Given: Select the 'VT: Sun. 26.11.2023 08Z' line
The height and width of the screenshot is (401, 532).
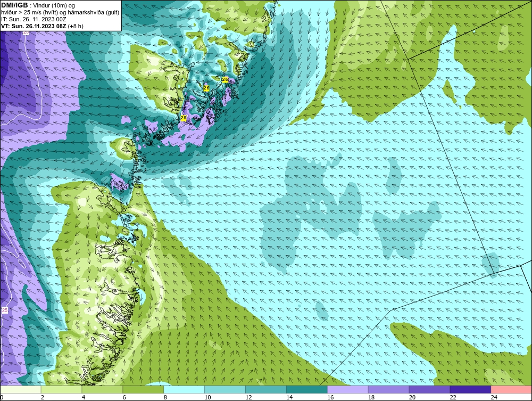Looking at the screenshot, I should [x=34, y=26].
